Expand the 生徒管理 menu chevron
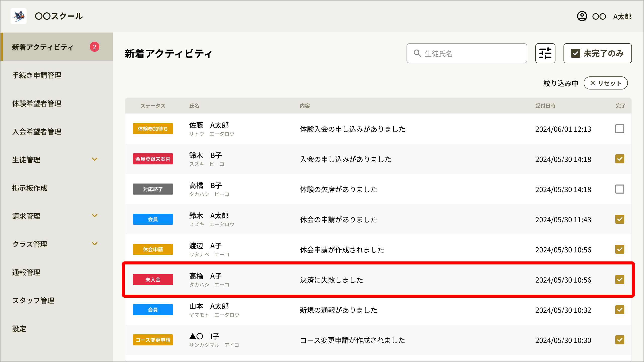The height and width of the screenshot is (362, 644). pos(95,159)
